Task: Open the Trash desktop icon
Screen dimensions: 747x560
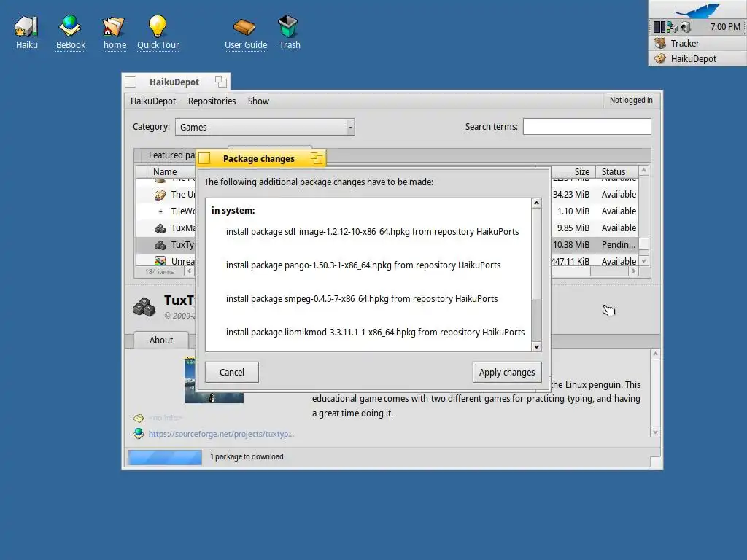Action: click(288, 27)
